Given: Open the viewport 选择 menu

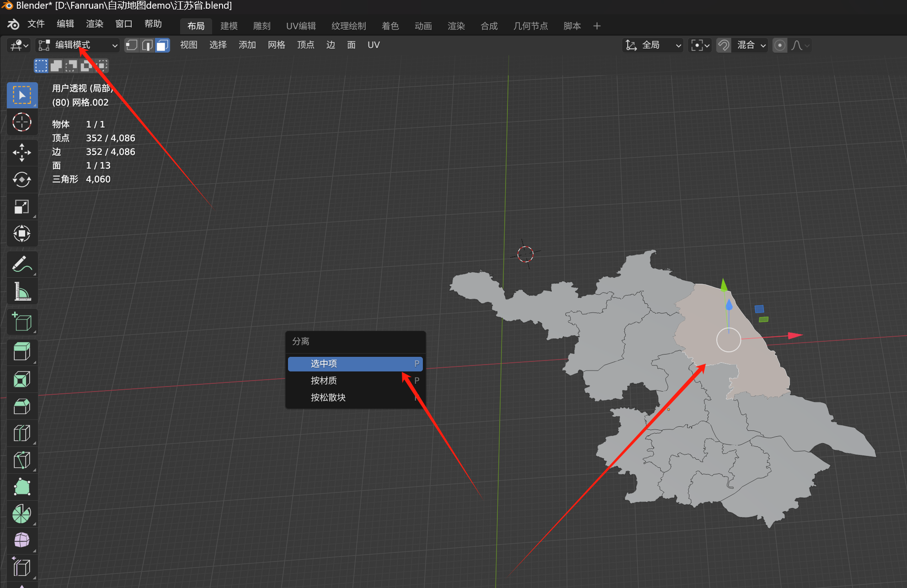Looking at the screenshot, I should click(x=218, y=45).
